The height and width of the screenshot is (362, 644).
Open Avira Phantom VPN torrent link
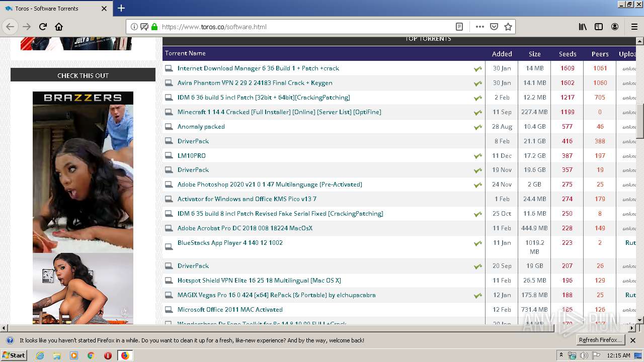[255, 83]
